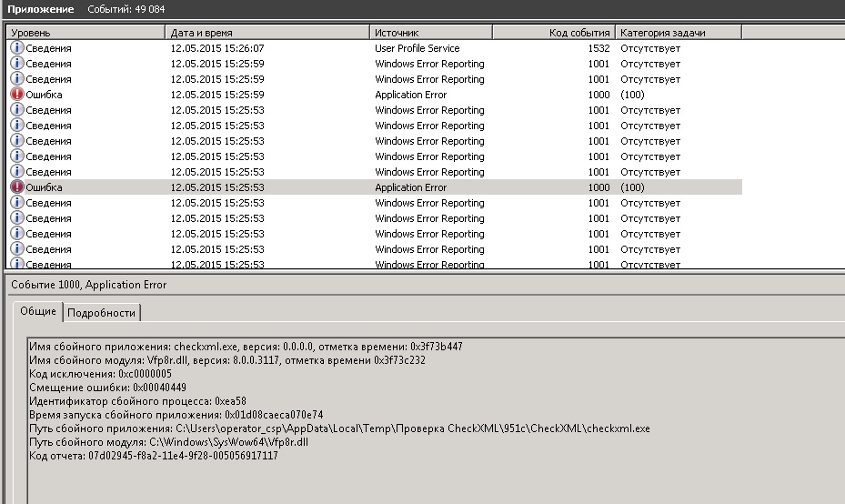This screenshot has height=504, width=845.
Task: Click info icon directly below highlighted error row
Action: click(x=16, y=203)
